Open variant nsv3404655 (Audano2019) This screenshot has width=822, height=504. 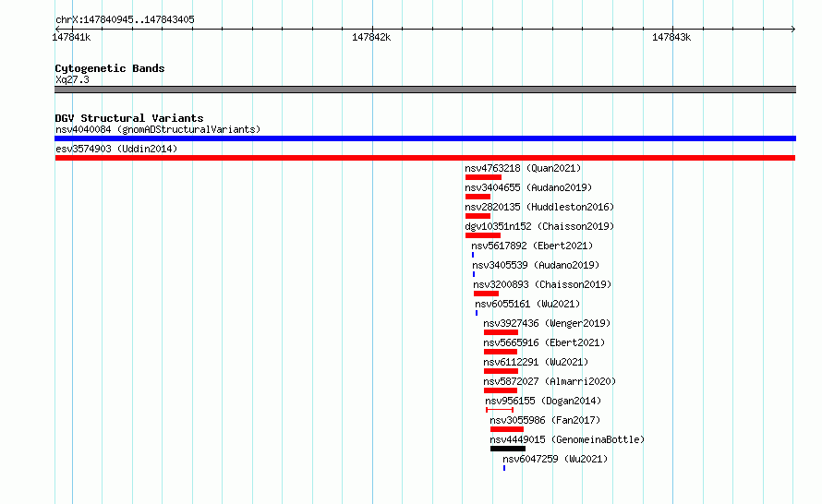pos(528,187)
